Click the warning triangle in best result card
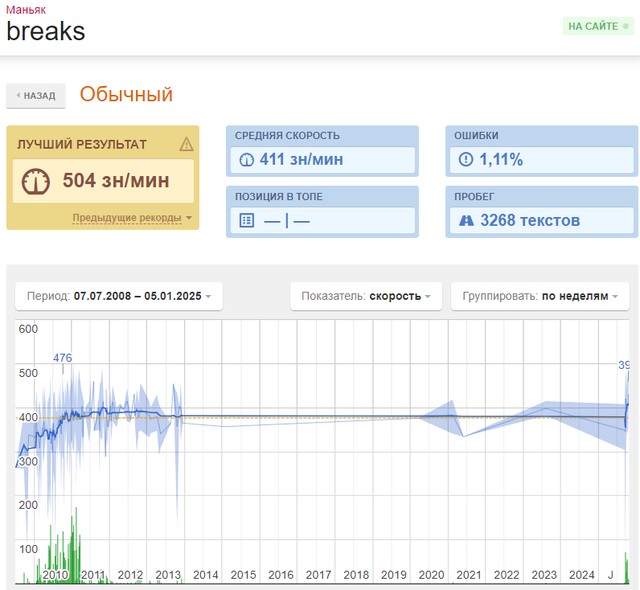 click(186, 145)
